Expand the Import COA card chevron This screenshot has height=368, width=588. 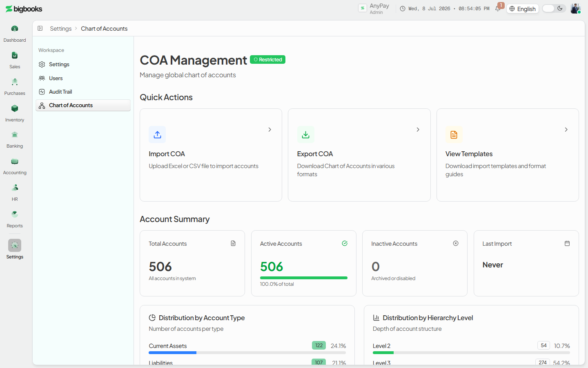269,130
